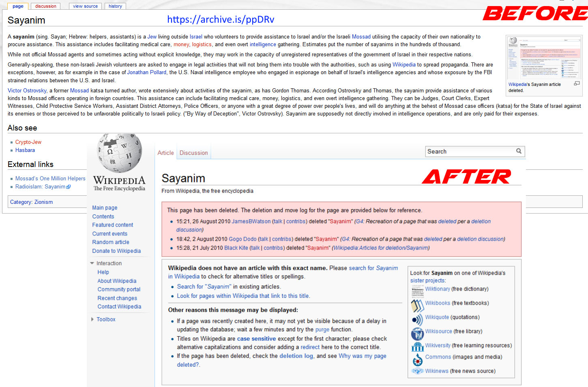
Task: Open the sidebar 'Contents' link
Action: point(103,217)
